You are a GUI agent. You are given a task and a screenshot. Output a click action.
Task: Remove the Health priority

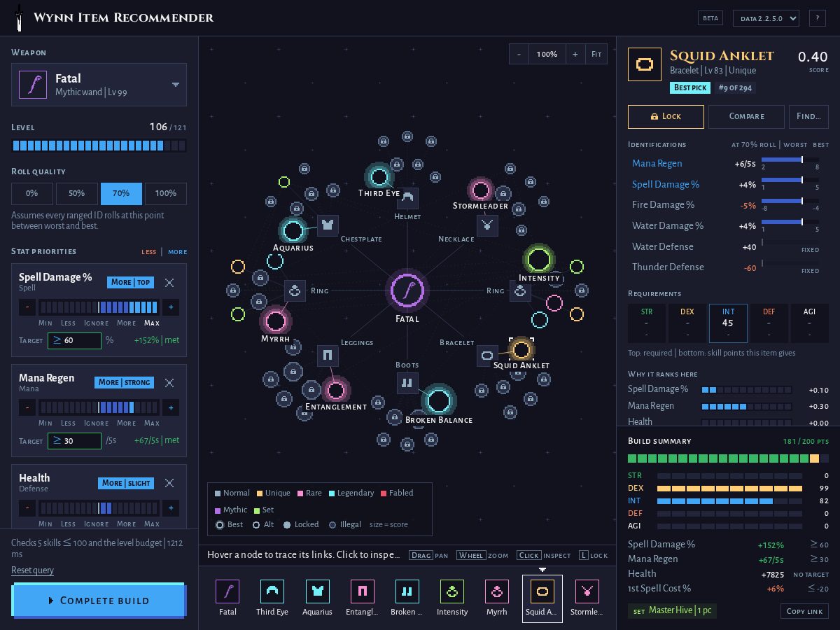169,483
